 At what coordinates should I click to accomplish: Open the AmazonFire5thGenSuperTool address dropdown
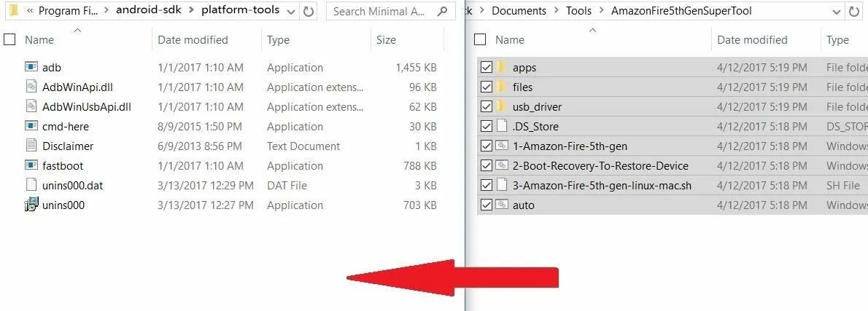tap(835, 11)
